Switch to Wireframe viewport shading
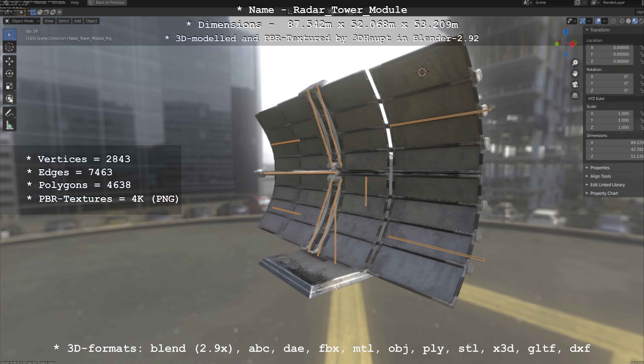This screenshot has height=364, width=644. coord(622,21)
